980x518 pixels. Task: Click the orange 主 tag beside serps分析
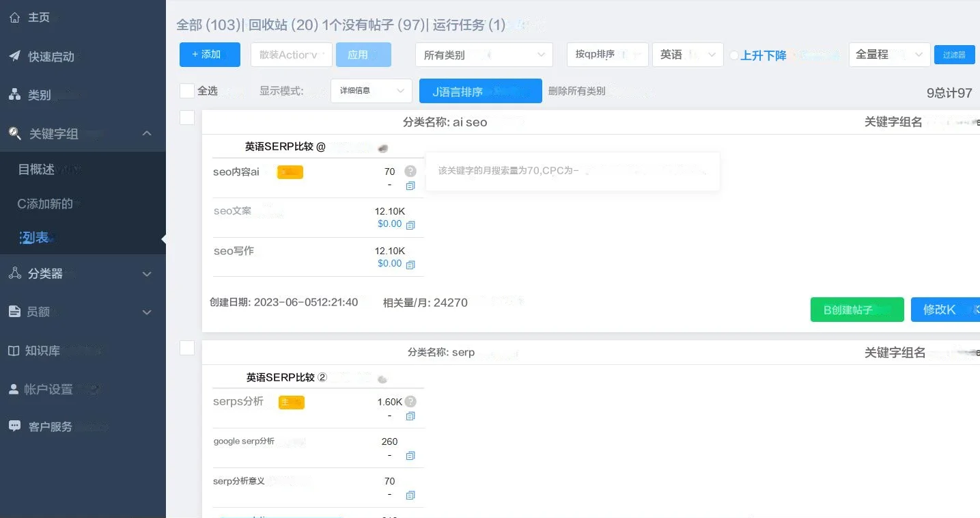pos(291,403)
